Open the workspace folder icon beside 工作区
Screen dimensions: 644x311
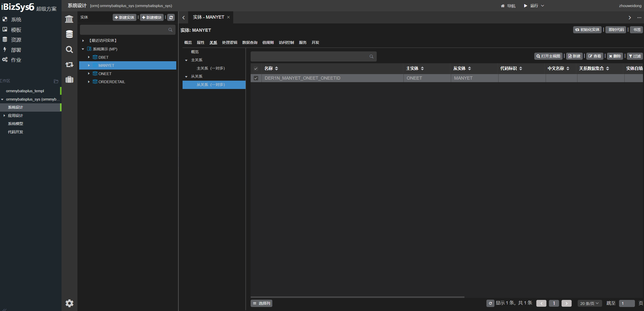[56, 81]
